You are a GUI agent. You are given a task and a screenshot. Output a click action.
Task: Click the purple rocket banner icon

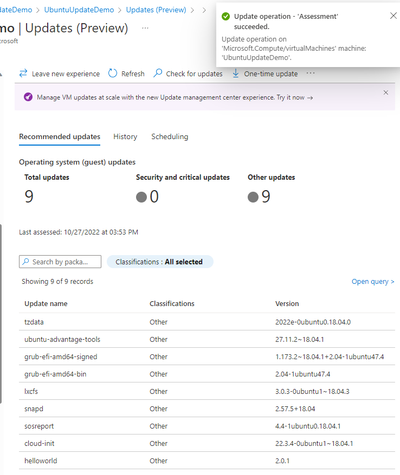click(x=28, y=97)
